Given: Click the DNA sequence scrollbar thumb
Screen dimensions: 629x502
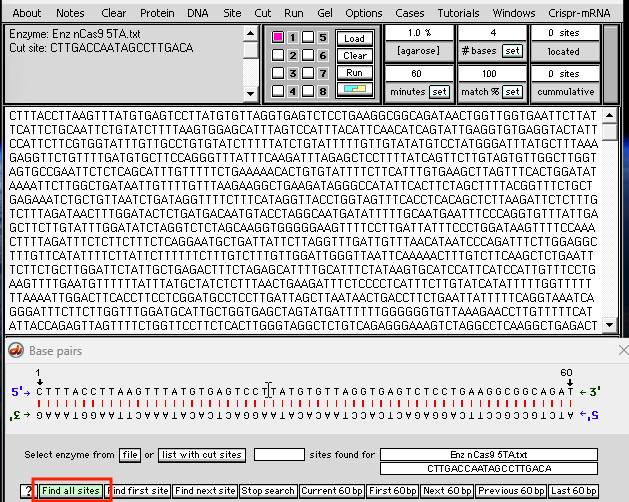Looking at the screenshot, I should coord(610,132).
